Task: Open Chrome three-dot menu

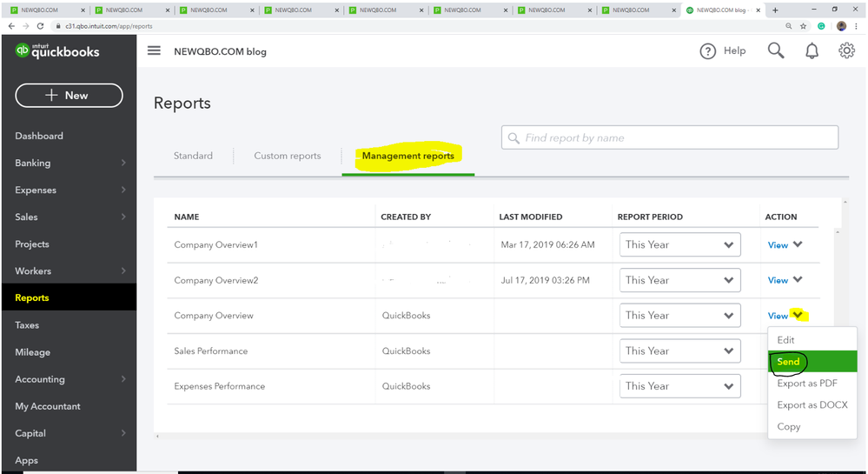Action: (x=857, y=26)
